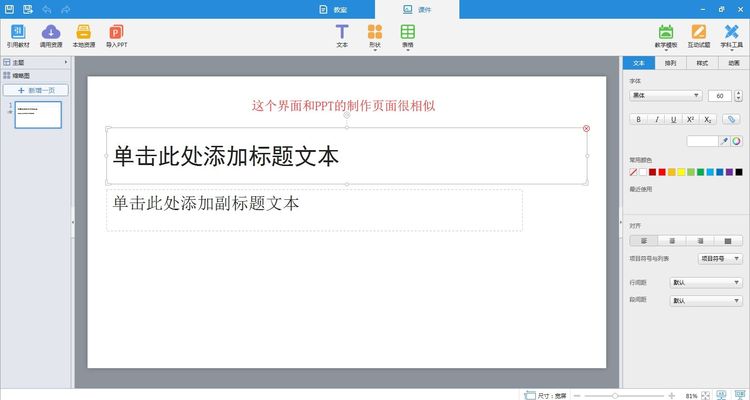Open 本地资源 local resources
The image size is (750, 400).
[83, 35]
